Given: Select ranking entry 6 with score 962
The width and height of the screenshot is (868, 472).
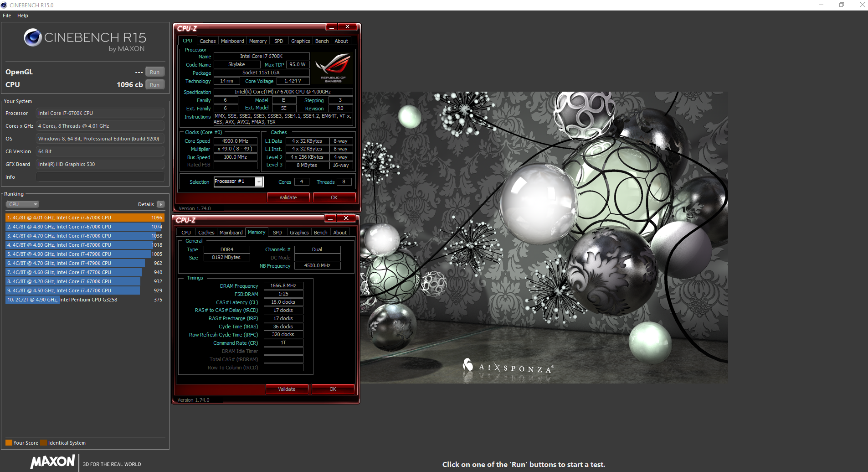Looking at the screenshot, I should [85, 263].
